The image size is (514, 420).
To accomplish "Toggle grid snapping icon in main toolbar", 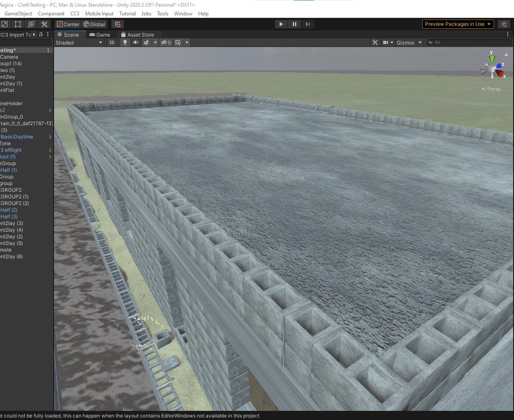I will [x=118, y=24].
